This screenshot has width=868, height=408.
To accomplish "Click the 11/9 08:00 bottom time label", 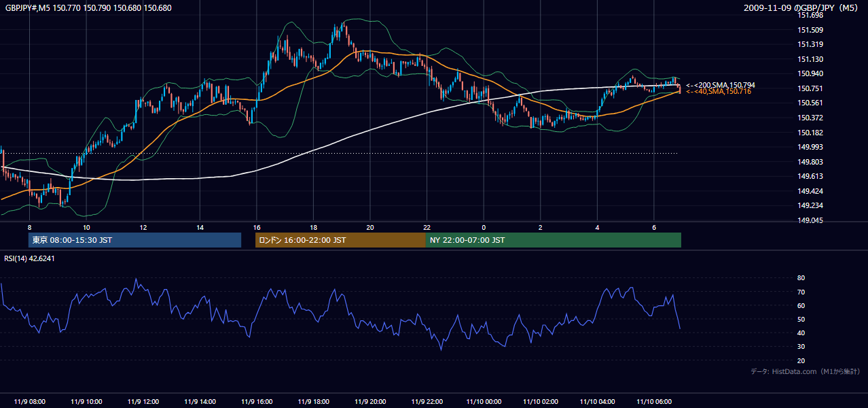I will point(29,402).
